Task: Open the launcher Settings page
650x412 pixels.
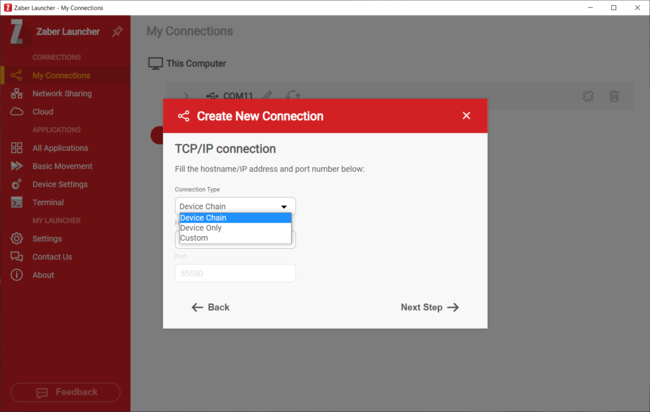Action: [x=47, y=239]
